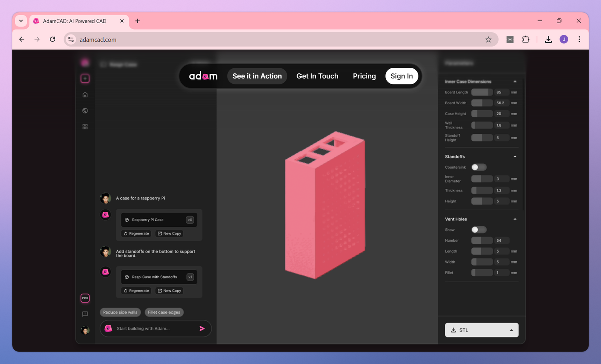The image size is (601, 364).
Task: Collapse the Standoffs section
Action: 515,156
